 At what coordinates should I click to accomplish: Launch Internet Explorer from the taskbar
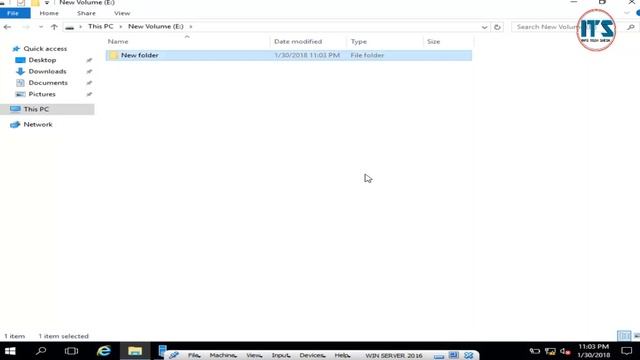104,351
